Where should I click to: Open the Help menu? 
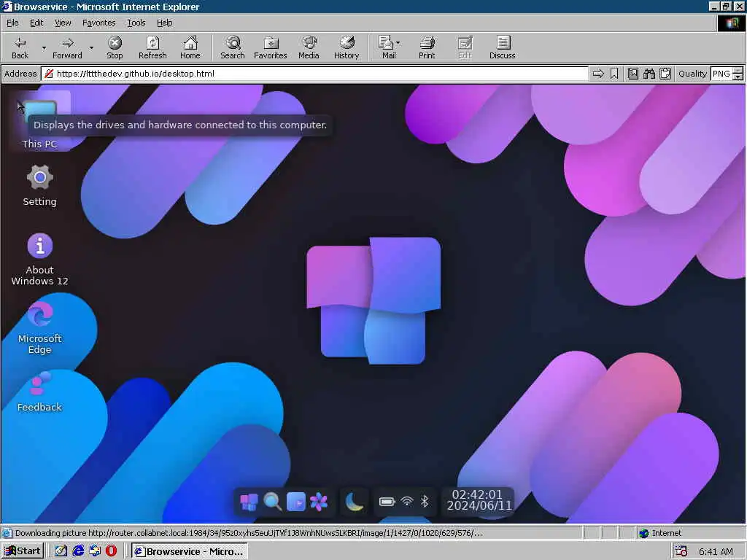[164, 23]
